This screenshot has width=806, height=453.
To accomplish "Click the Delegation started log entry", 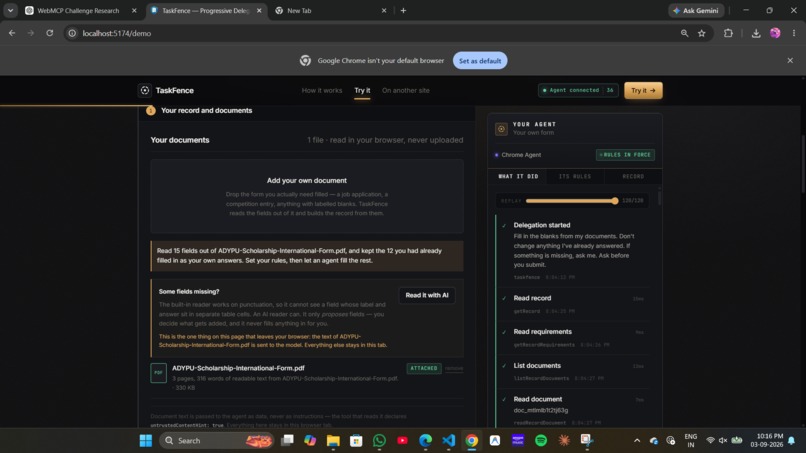I will pyautogui.click(x=574, y=251).
